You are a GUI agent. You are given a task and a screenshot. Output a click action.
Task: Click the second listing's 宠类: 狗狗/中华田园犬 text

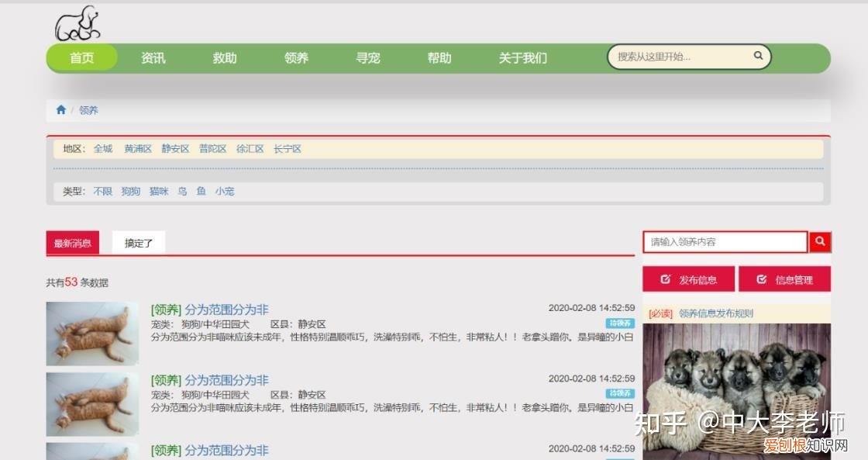pyautogui.click(x=200, y=395)
